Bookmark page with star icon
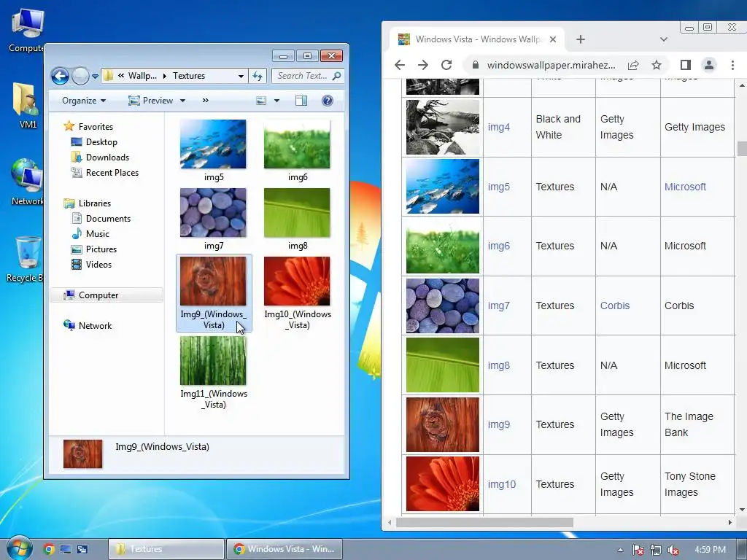This screenshot has height=560, width=747. [x=657, y=65]
